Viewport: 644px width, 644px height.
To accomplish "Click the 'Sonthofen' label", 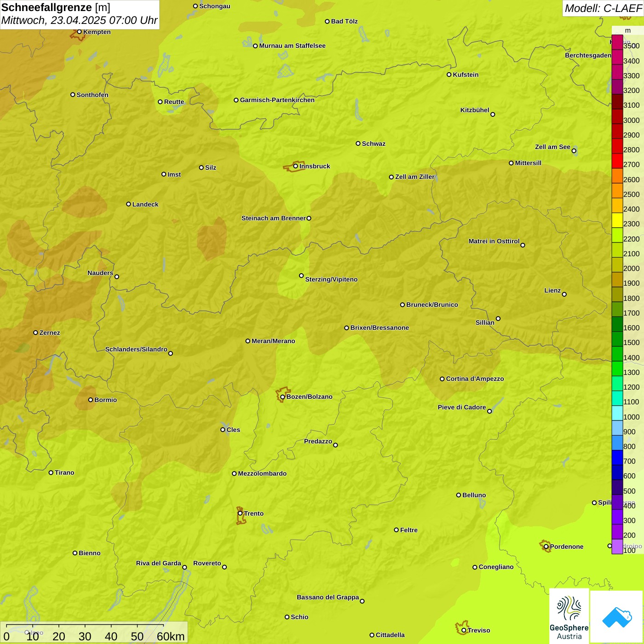I will (x=92, y=95).
